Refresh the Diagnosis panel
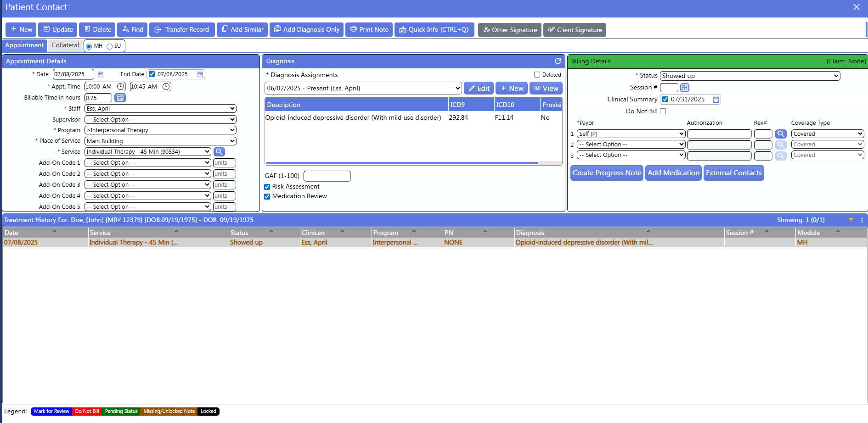The image size is (868, 423). 558,61
